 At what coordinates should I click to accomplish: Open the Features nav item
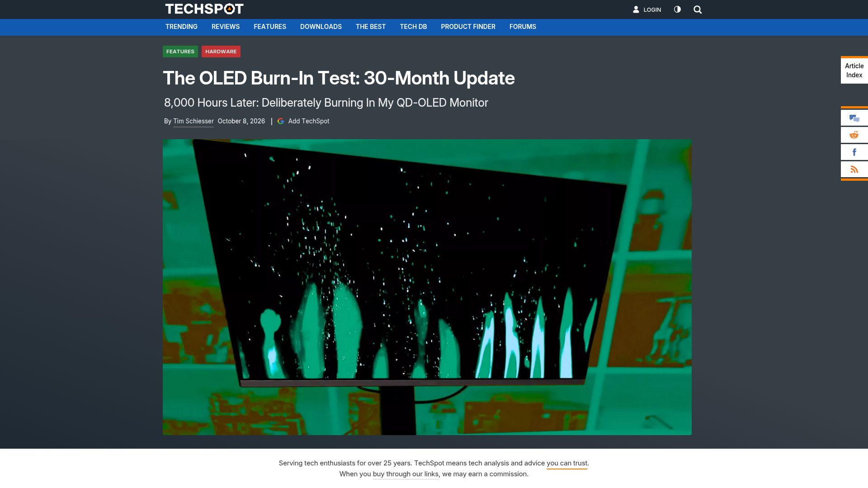click(270, 27)
